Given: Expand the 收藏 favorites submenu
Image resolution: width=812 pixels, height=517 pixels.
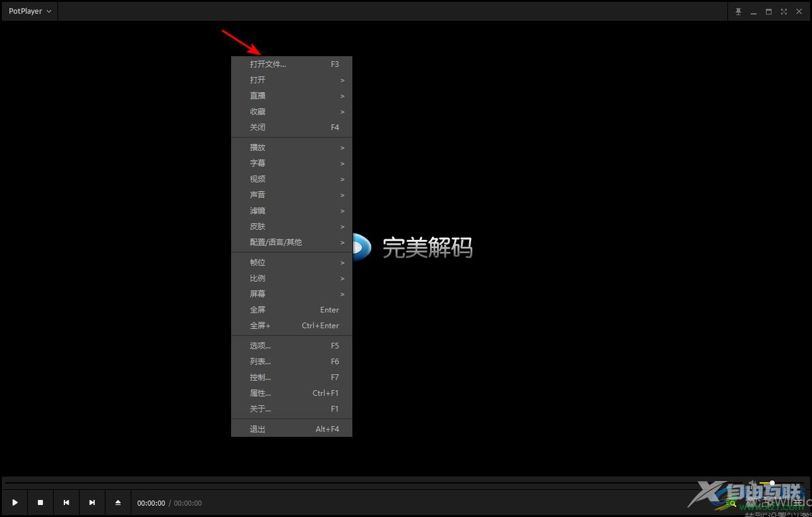Looking at the screenshot, I should pos(292,112).
